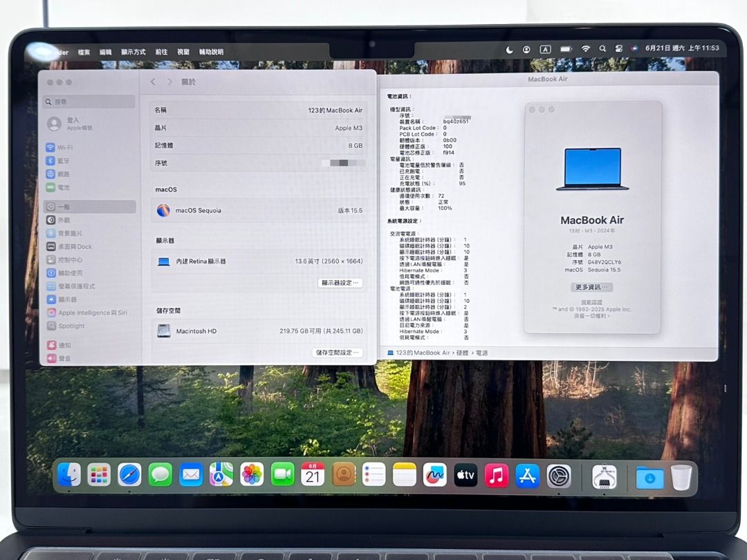Open the 顯示方式 menu
The width and height of the screenshot is (747, 560).
coord(133,52)
